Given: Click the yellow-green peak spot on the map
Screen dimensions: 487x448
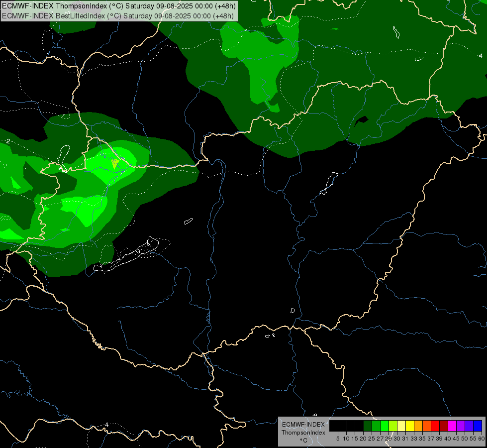Looking at the screenshot, I should tap(114, 164).
